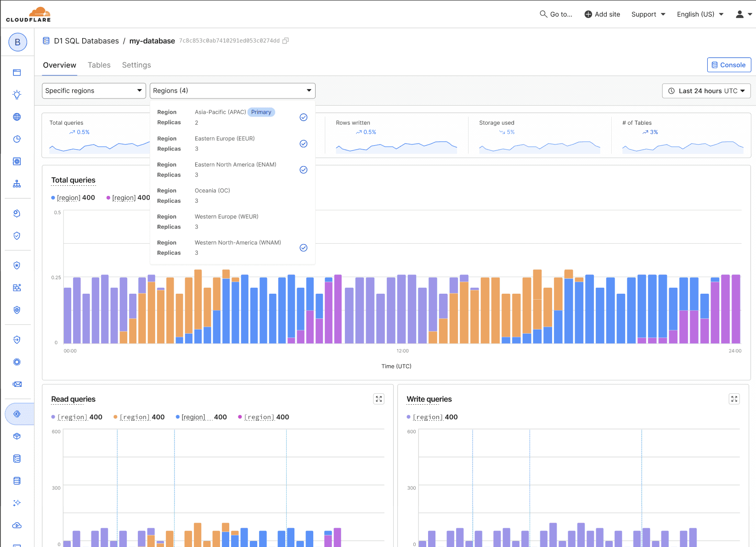The width and height of the screenshot is (756, 547).
Task: Collapse the Regions (4) dropdown
Action: (232, 90)
